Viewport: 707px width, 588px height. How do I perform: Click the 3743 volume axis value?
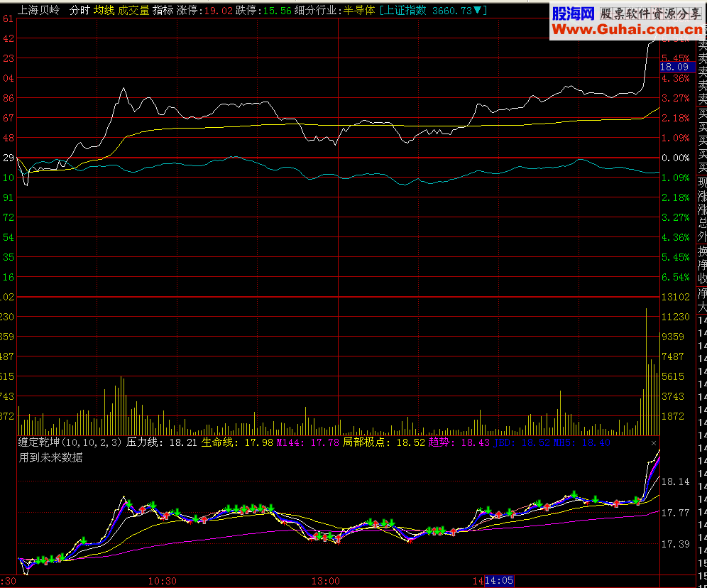[673, 396]
